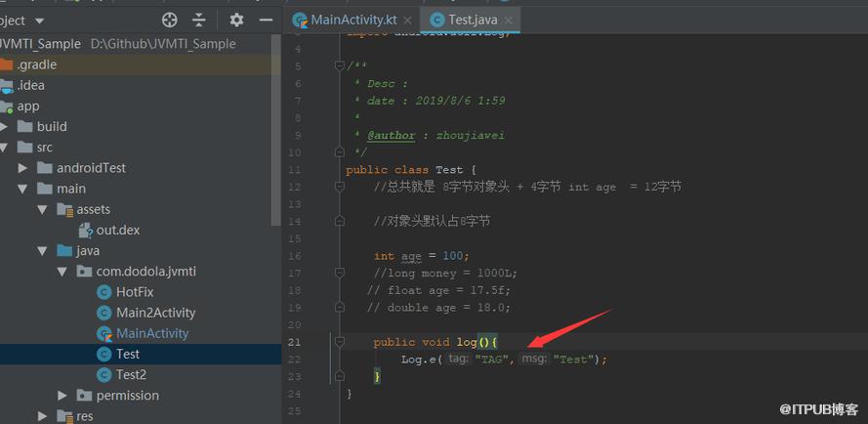Fold the Javadoc comment at line 5
The image size is (868, 424).
[340, 66]
